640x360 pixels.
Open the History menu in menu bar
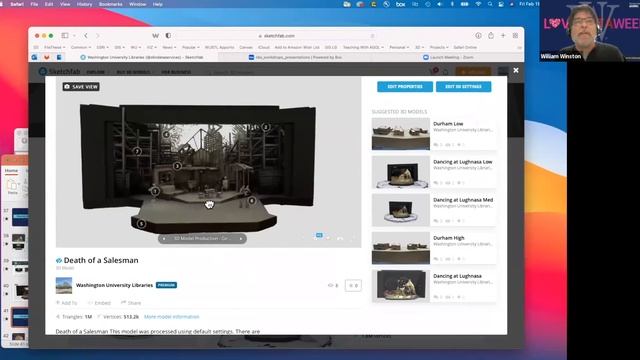click(84, 4)
